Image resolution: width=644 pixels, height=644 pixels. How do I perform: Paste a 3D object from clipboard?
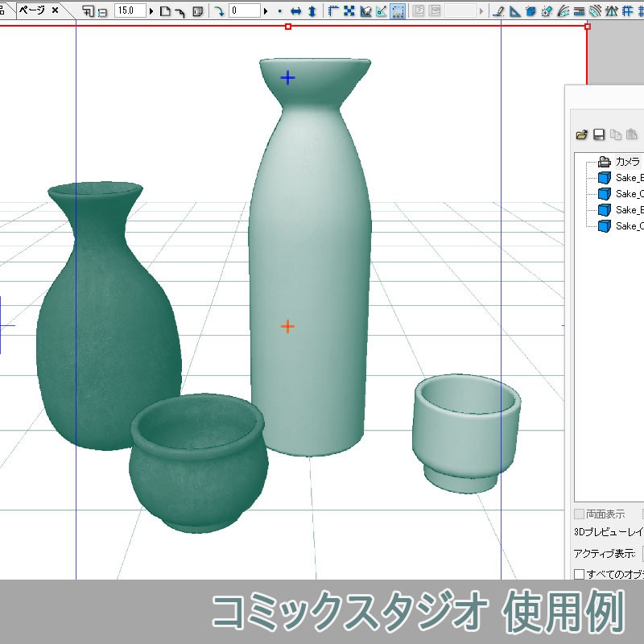[x=633, y=134]
